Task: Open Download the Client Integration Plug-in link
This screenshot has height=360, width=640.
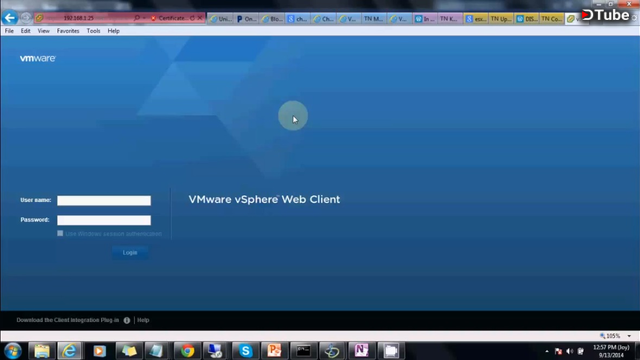Action: pyautogui.click(x=68, y=320)
